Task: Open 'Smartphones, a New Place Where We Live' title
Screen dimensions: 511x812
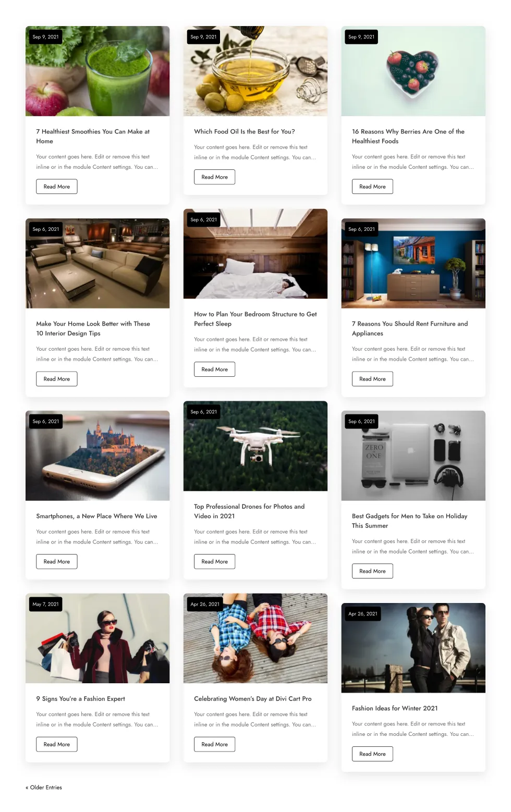Action: [96, 516]
